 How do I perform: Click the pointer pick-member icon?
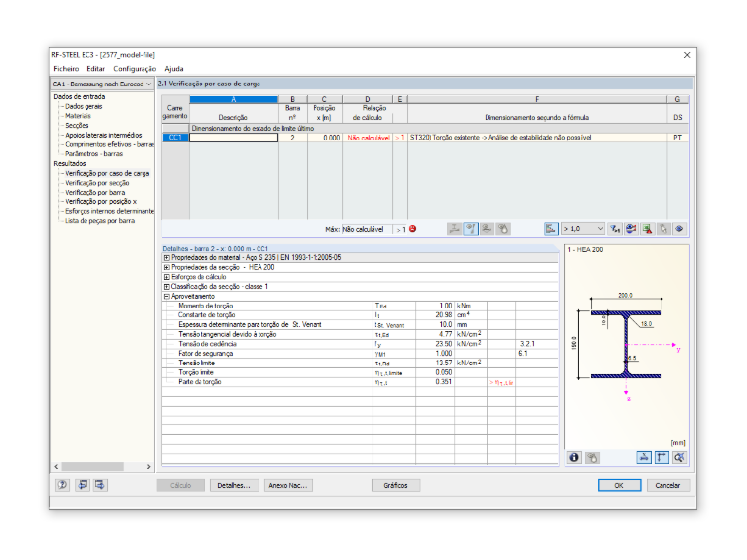663,229
